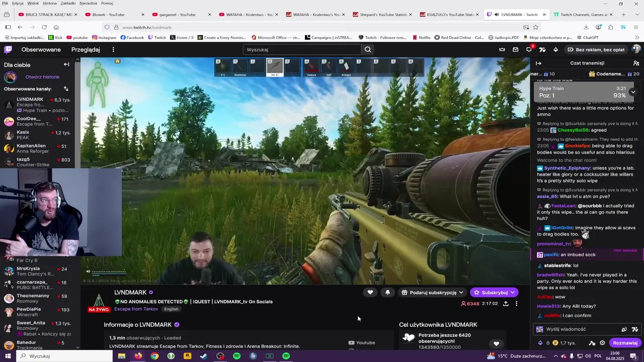Open whispers icon with badge 6
This screenshot has height=362, width=644.
[529, 49]
